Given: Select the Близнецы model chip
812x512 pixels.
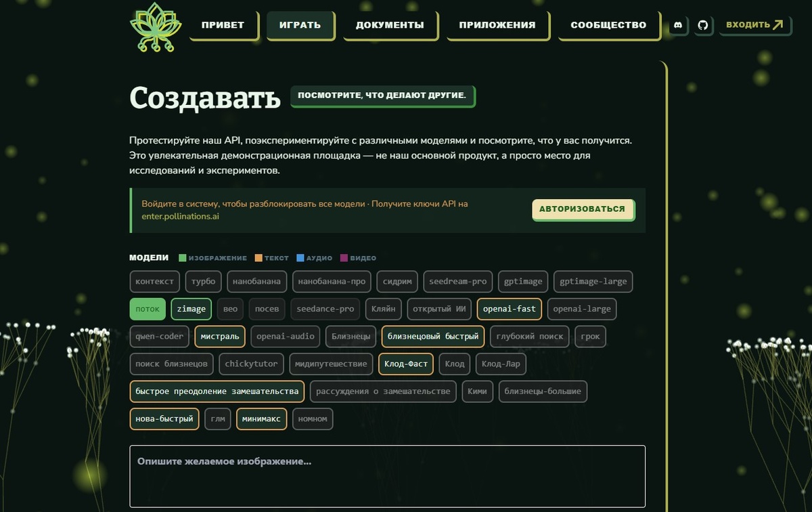Looking at the screenshot, I should click(351, 336).
